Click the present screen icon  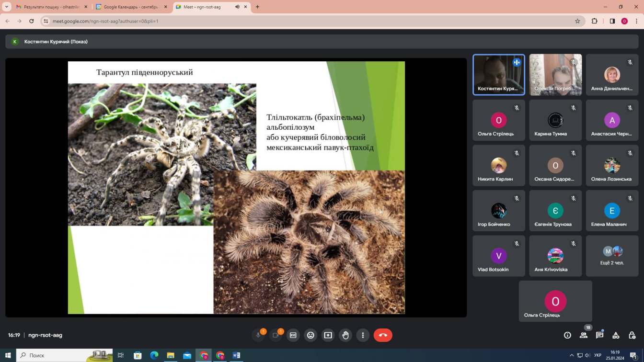coord(328,335)
